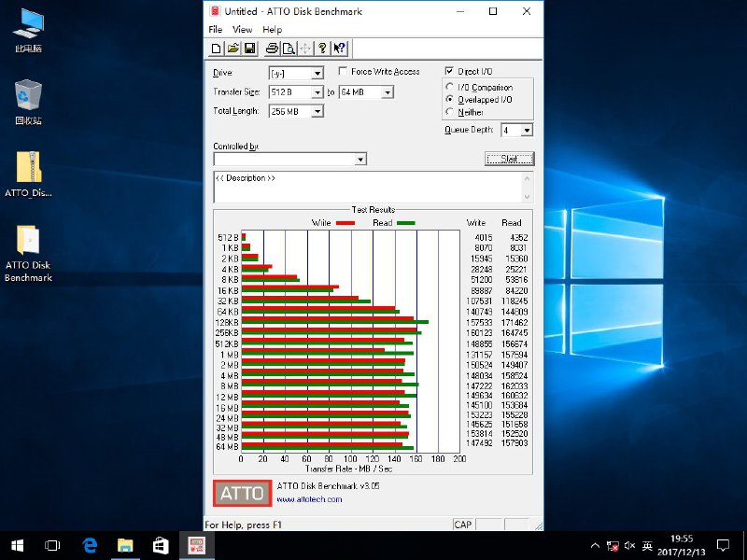The image size is (747, 560).
Task: Open the Help menu
Action: tap(272, 30)
